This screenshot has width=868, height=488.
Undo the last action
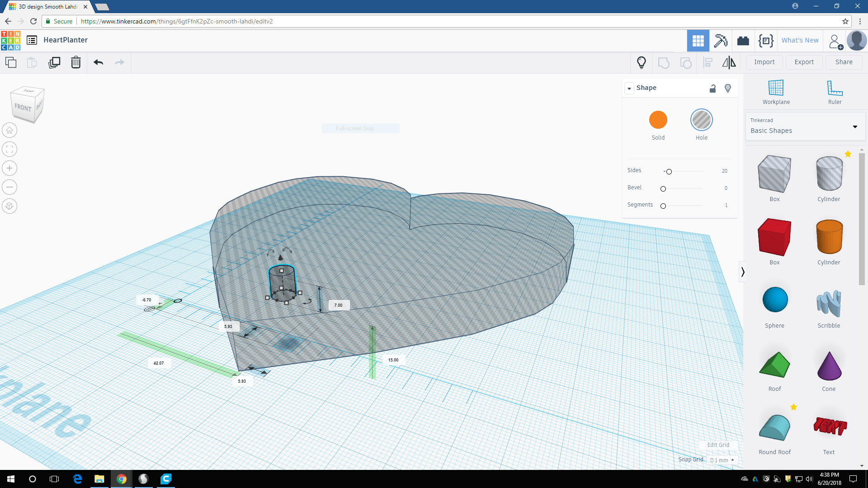(98, 62)
